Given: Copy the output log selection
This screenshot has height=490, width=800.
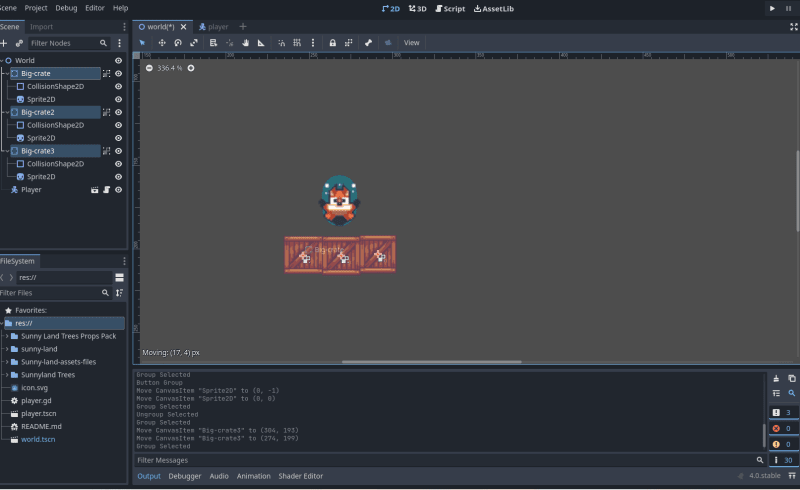Looking at the screenshot, I should coord(792,378).
